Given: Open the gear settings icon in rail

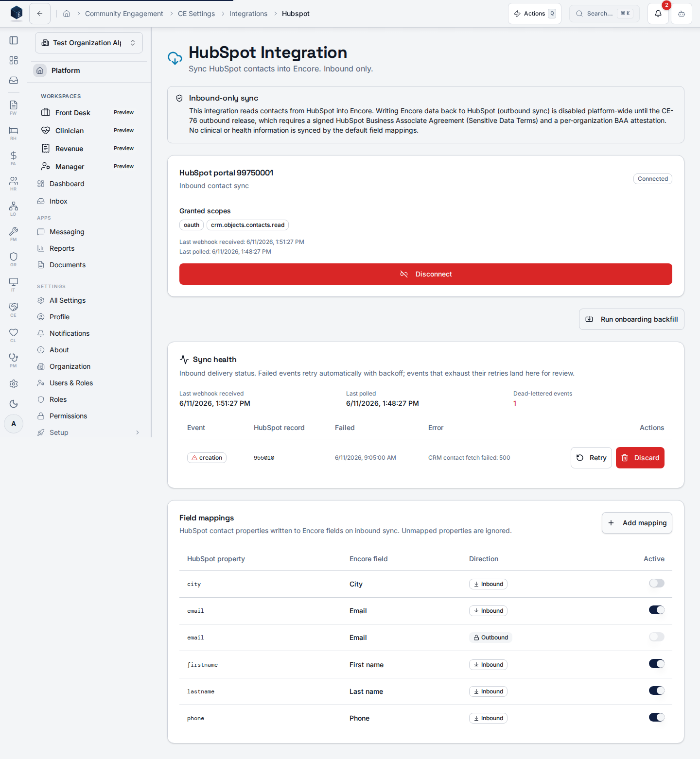Looking at the screenshot, I should 14,384.
